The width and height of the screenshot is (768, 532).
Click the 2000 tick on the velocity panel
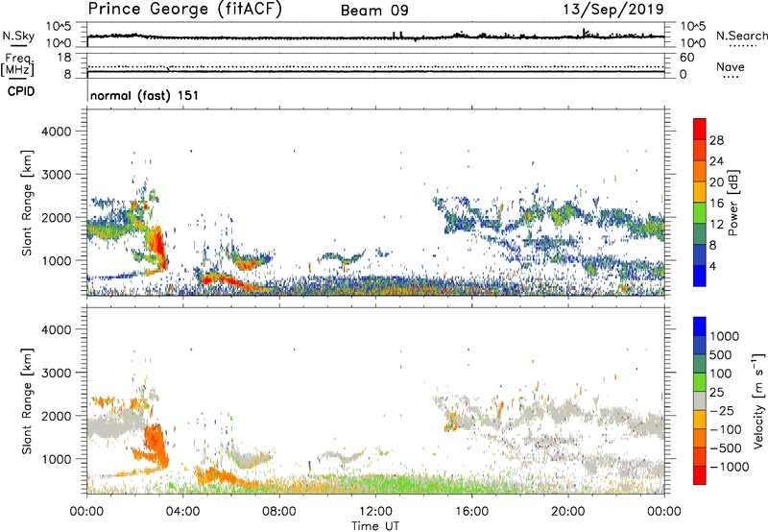(57, 416)
